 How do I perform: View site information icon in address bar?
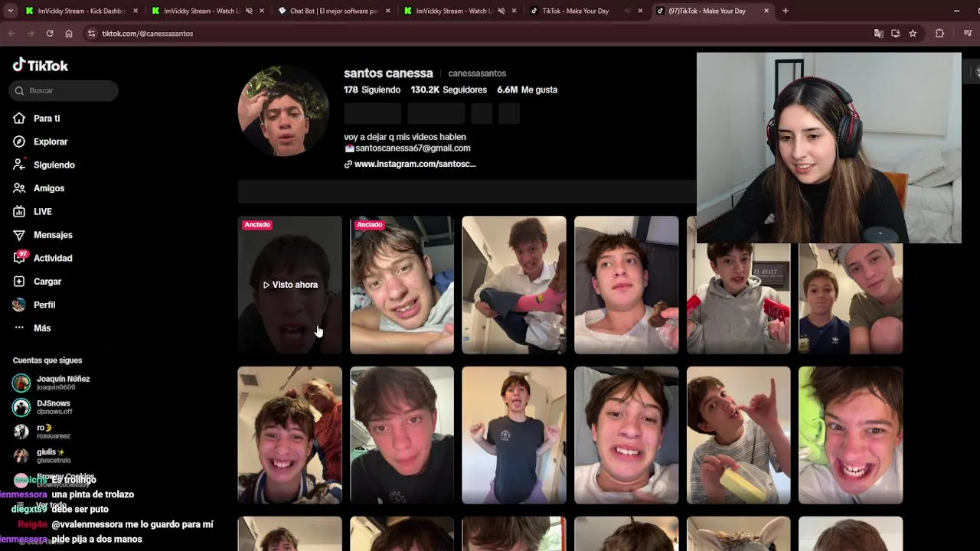pos(92,34)
